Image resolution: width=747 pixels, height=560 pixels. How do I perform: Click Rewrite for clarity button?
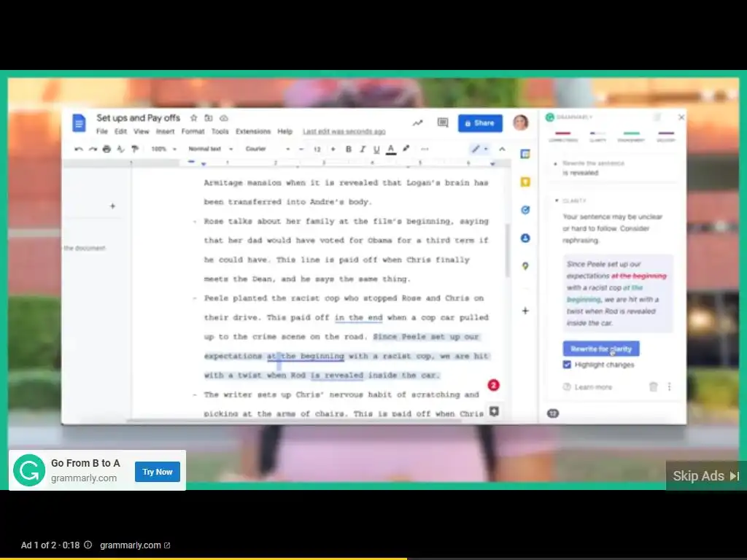point(601,349)
